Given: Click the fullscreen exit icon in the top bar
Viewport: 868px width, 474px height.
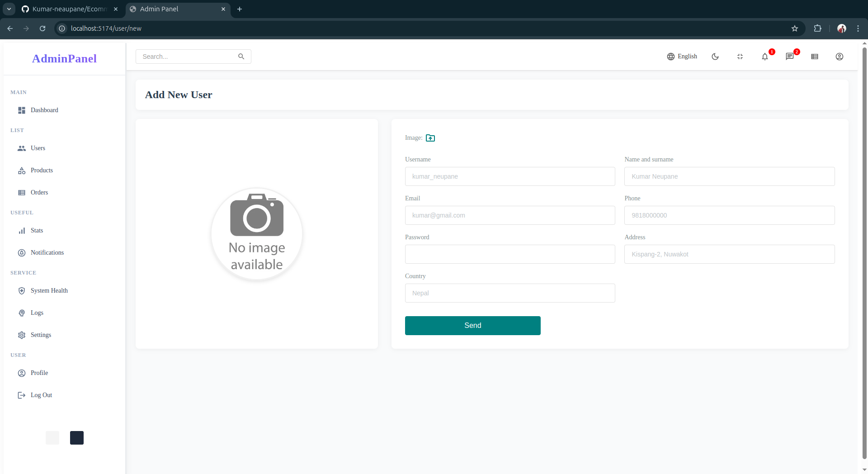Looking at the screenshot, I should [740, 57].
